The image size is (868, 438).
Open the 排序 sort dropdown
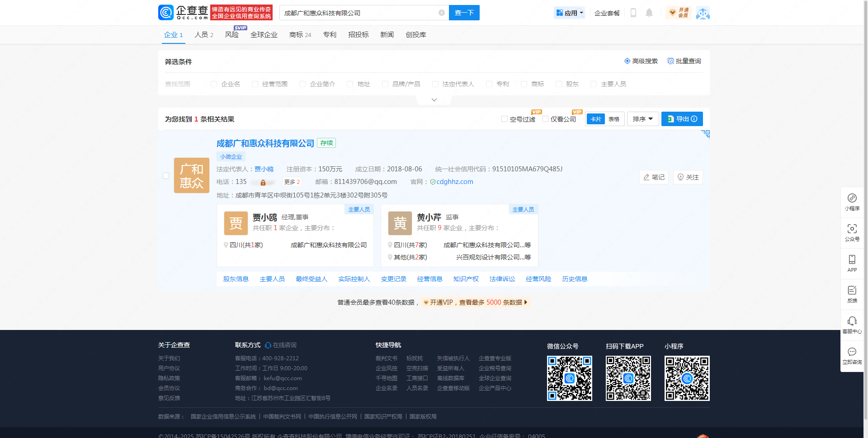point(643,119)
